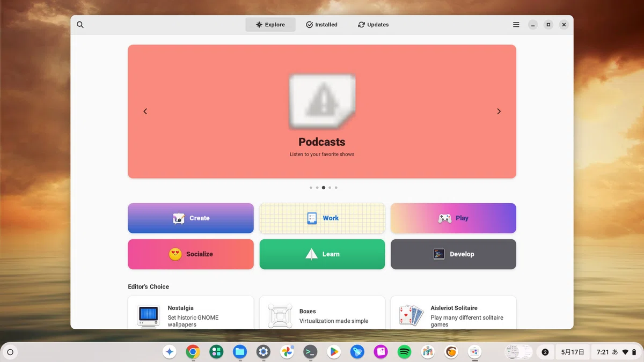This screenshot has height=362, width=644.
Task: Click the checklist icon on Work
Action: click(312, 218)
